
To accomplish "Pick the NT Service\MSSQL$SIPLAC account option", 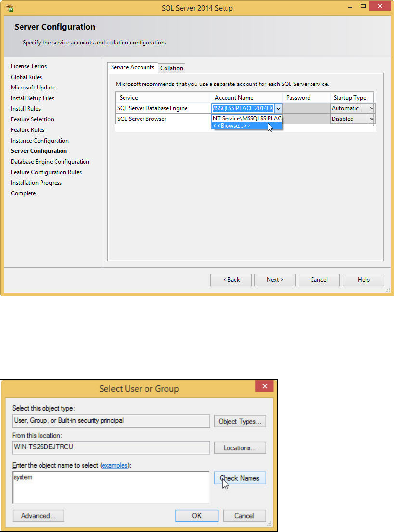I will pos(247,118).
